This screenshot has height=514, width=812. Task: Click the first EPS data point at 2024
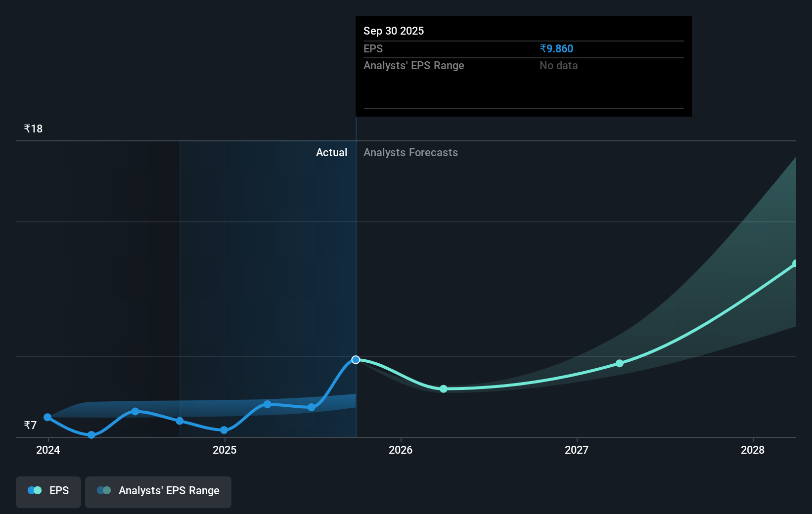pos(47,417)
